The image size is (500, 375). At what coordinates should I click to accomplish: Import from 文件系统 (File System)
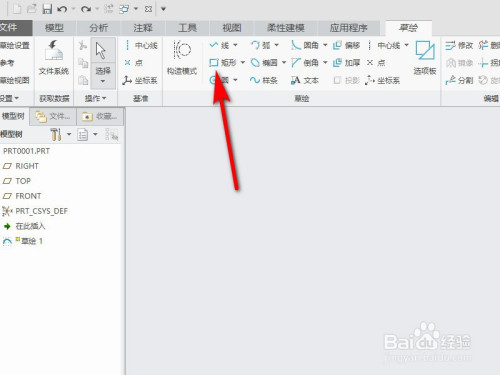click(54, 58)
